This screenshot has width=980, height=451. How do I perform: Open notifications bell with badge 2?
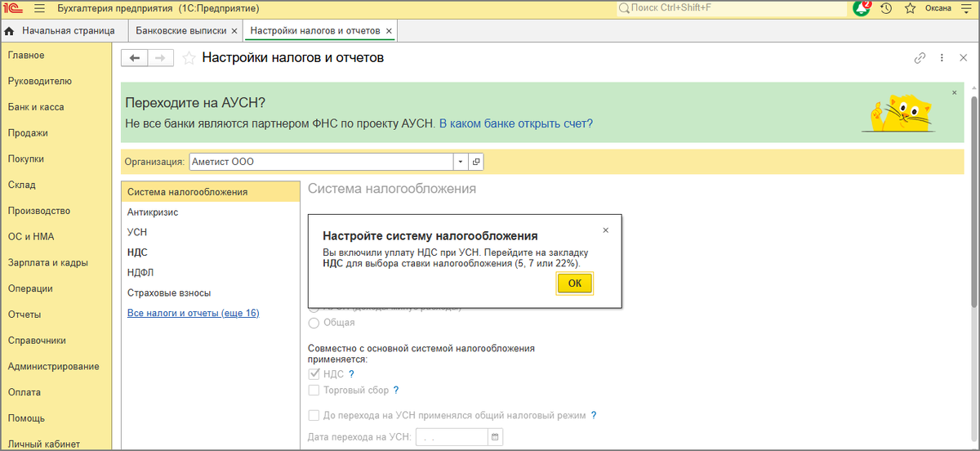(862, 8)
